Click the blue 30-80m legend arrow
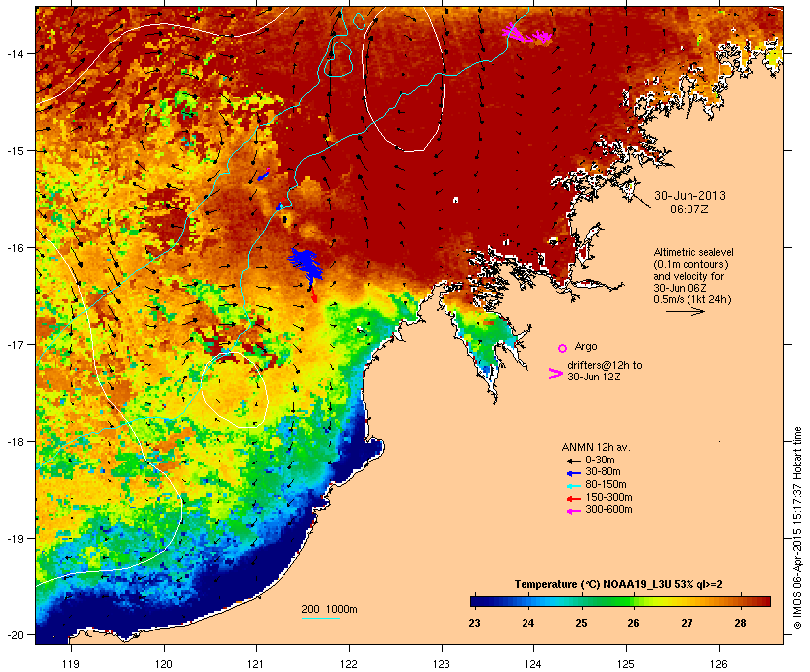 pos(573,473)
